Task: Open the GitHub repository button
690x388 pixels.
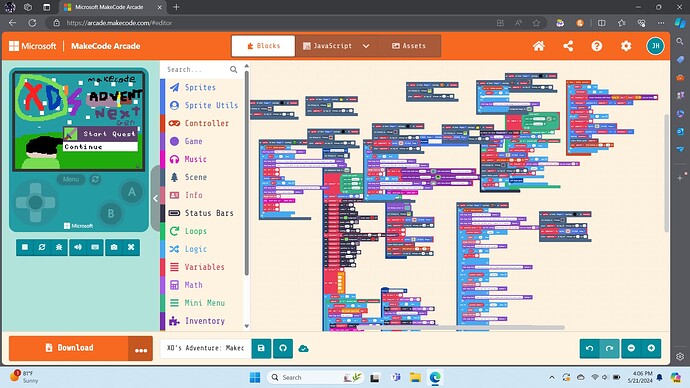Action: 283,348
